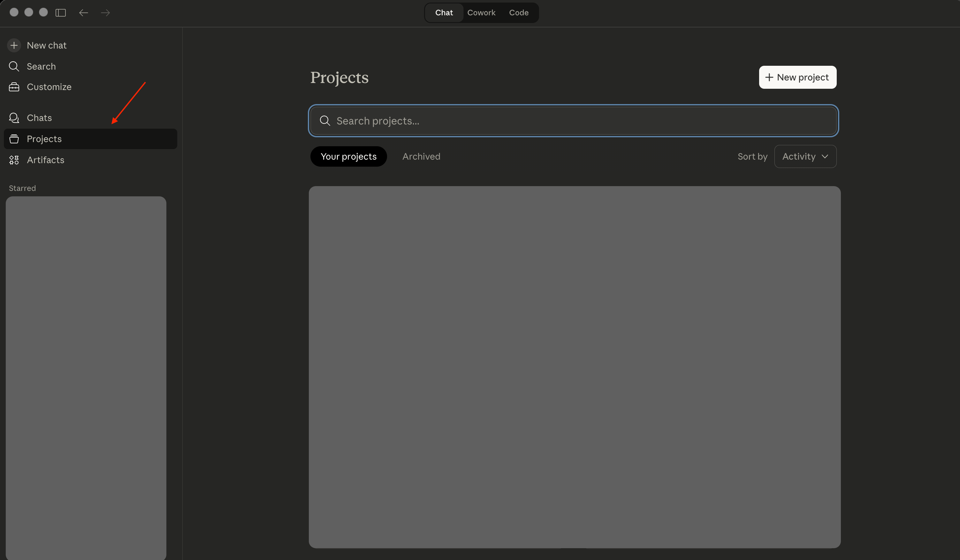Click the window zoom traffic light
The height and width of the screenshot is (560, 960).
click(x=43, y=12)
